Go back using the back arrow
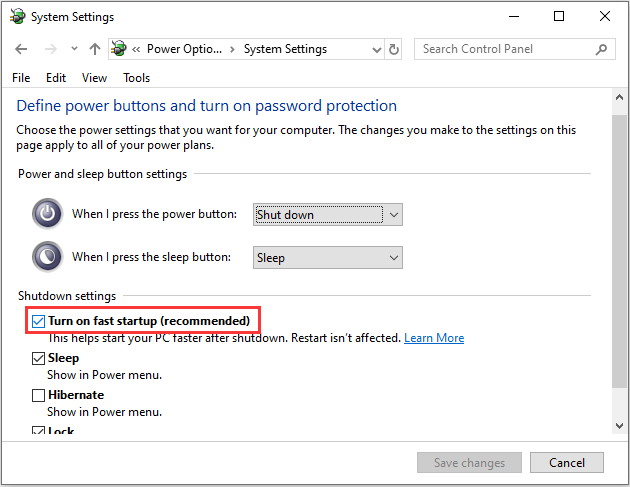The image size is (630, 487). [21, 49]
